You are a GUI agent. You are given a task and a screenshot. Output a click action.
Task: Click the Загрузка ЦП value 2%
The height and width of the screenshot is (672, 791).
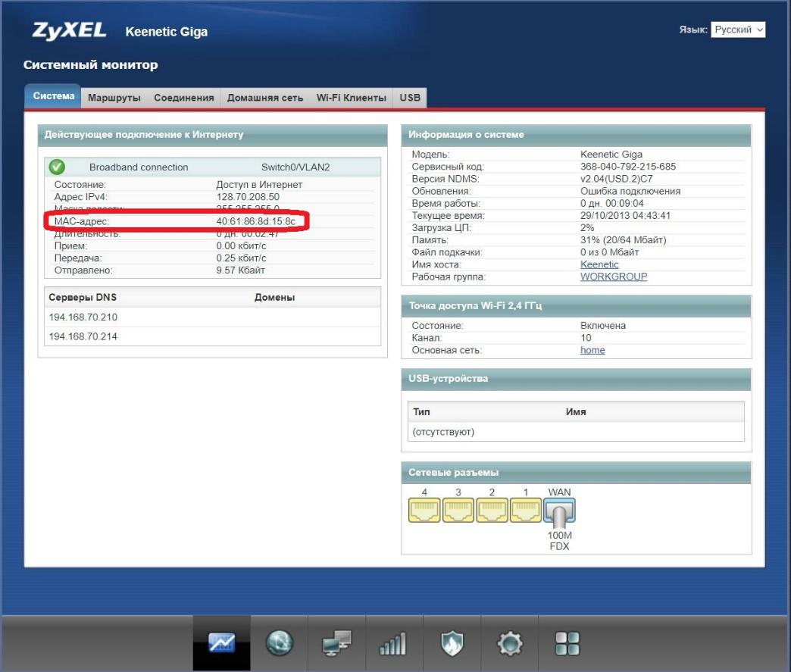[587, 227]
